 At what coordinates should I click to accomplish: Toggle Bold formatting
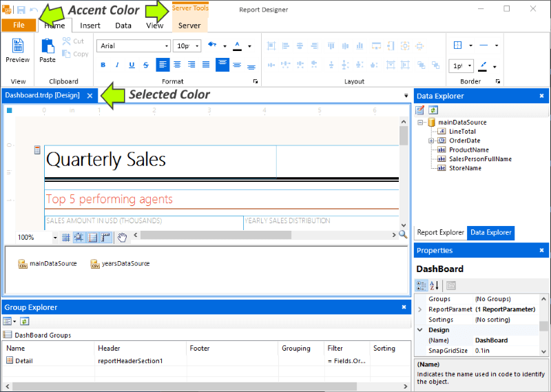click(103, 65)
